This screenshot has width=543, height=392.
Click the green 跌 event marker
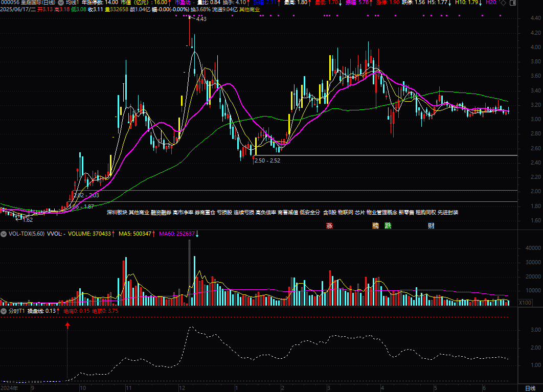point(388,226)
